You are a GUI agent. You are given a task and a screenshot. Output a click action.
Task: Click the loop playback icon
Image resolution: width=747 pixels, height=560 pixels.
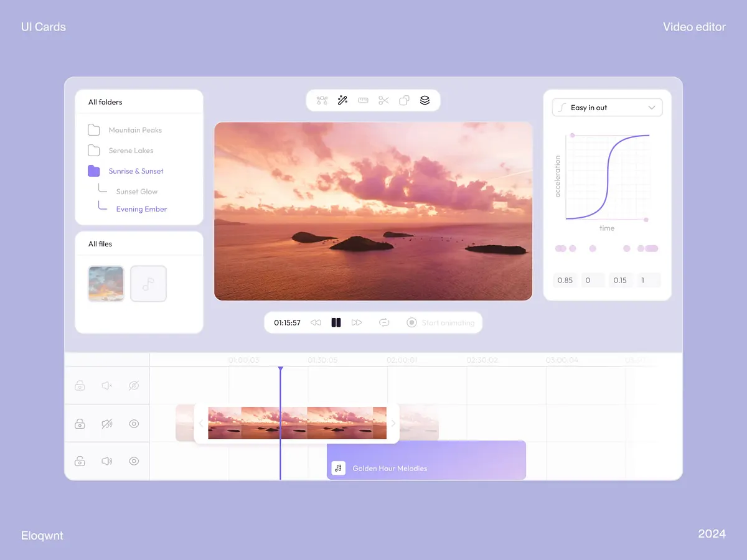(384, 322)
